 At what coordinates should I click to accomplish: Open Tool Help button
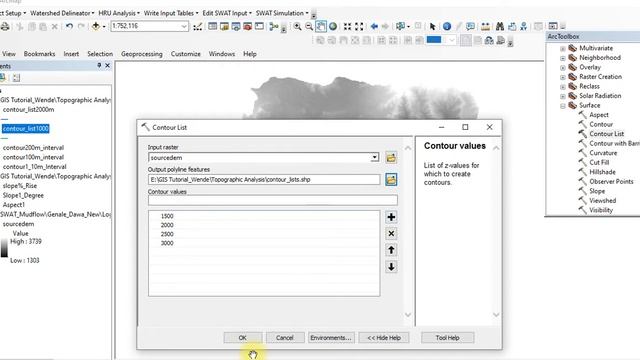click(x=447, y=338)
